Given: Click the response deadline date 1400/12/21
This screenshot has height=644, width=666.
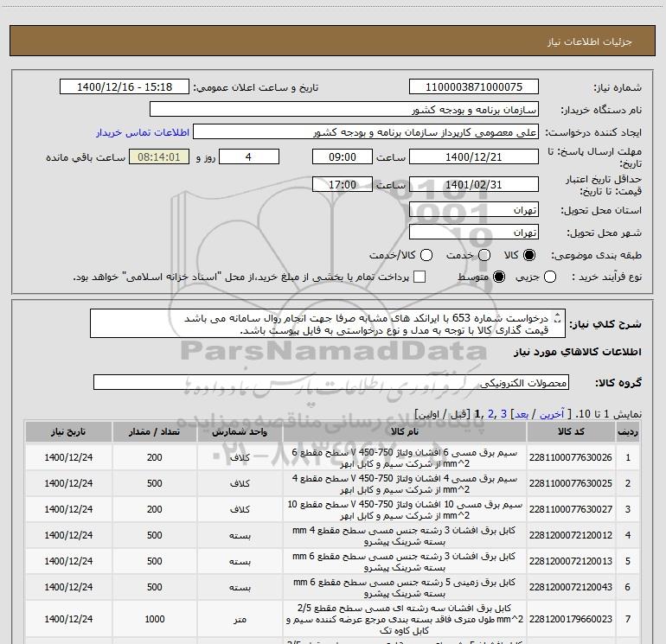Looking at the screenshot, I should (474, 157).
